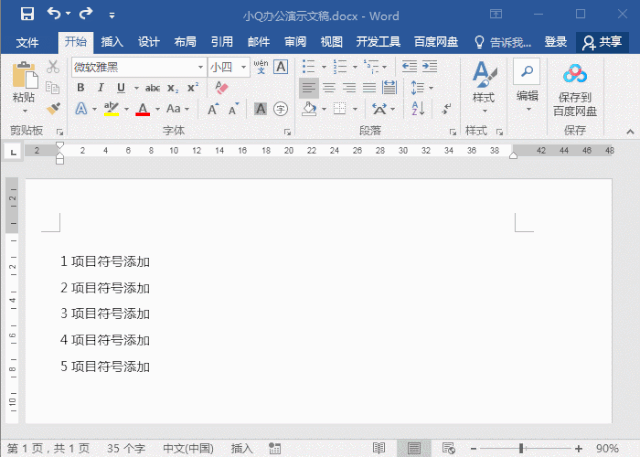Screen dimensions: 640x457
Task: Center align the text
Action: (329, 88)
